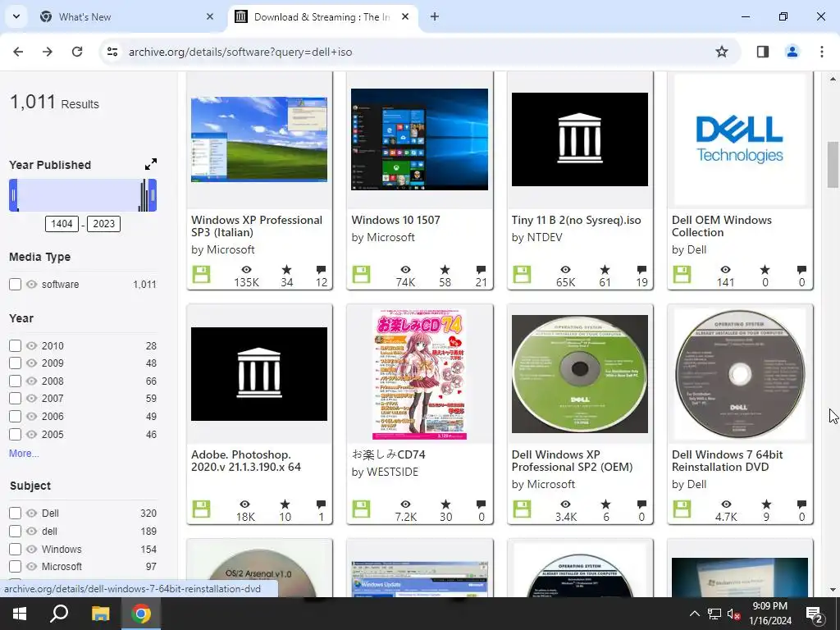Click reviews bubble icon on Tiny 11 card
The width and height of the screenshot is (840, 630).
tap(641, 269)
